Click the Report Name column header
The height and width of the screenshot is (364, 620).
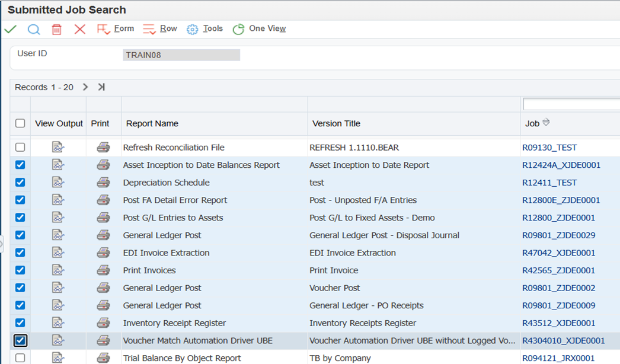(x=152, y=123)
